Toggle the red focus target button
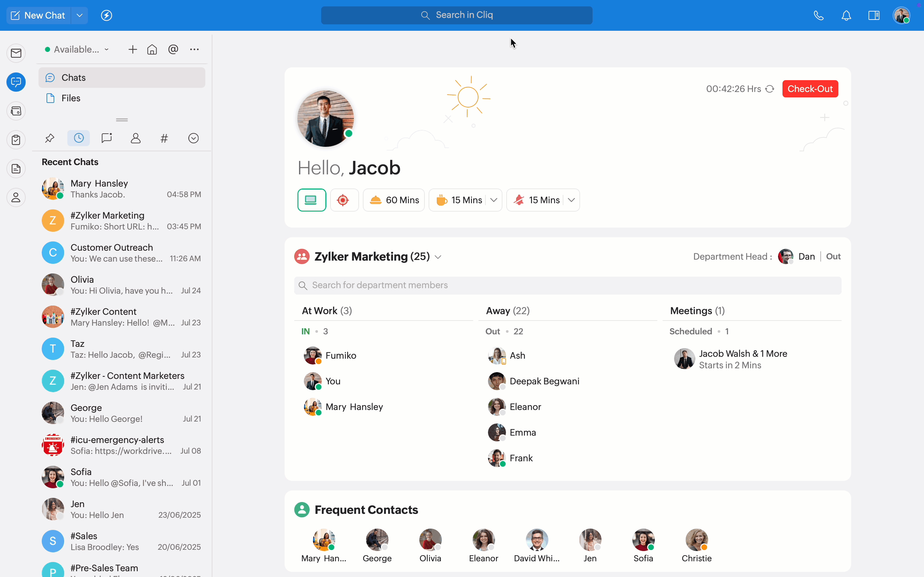Viewport: 924px width, 577px height. coord(344,200)
